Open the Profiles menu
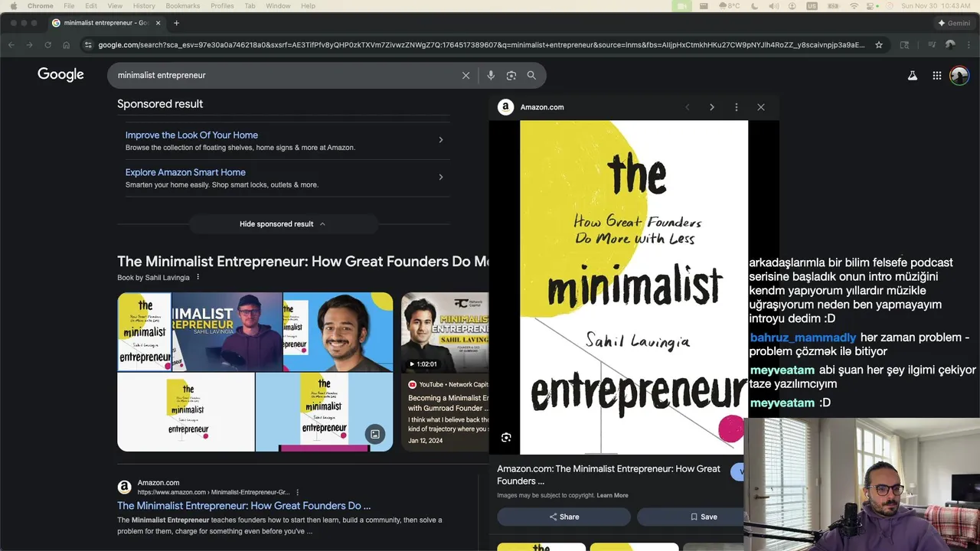980x551 pixels. coord(222,6)
